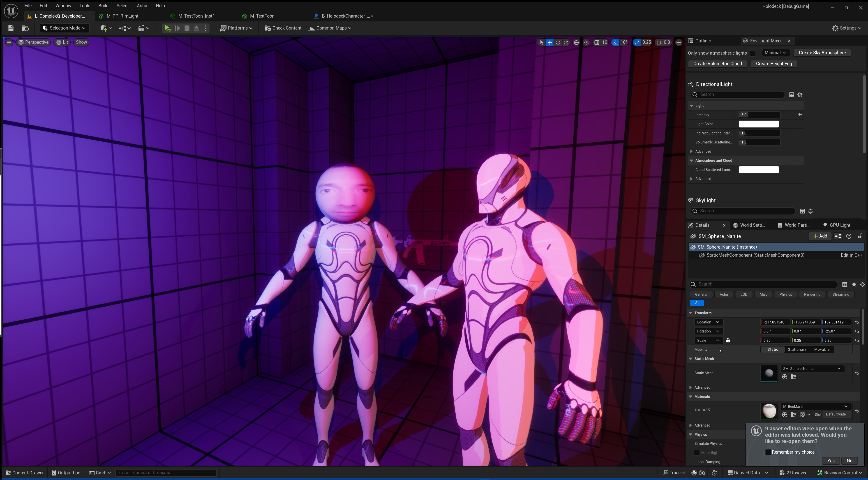Viewport: 868px width, 480px height.
Task: Click Create Sky Atmosphere button
Action: (x=822, y=53)
